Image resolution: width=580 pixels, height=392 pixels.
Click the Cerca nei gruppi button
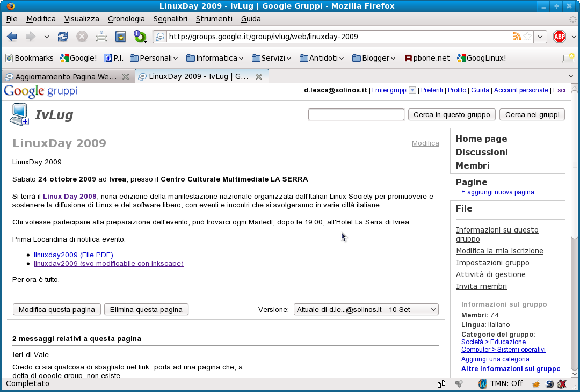click(x=532, y=114)
